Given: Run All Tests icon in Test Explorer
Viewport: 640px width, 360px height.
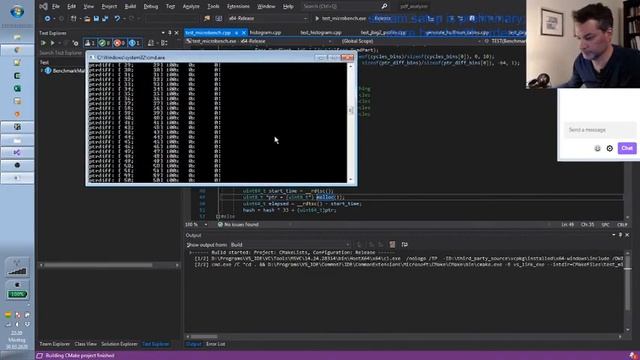Looking at the screenshot, I should pos(43,43).
